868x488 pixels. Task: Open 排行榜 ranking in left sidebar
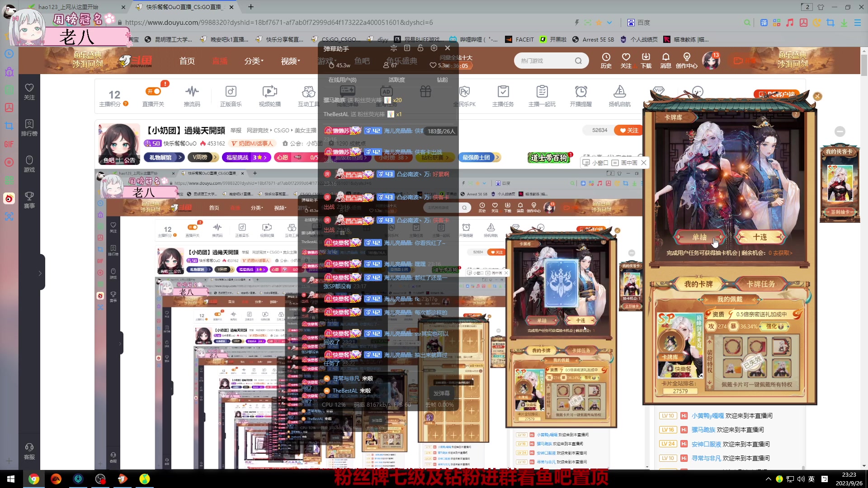coord(29,128)
